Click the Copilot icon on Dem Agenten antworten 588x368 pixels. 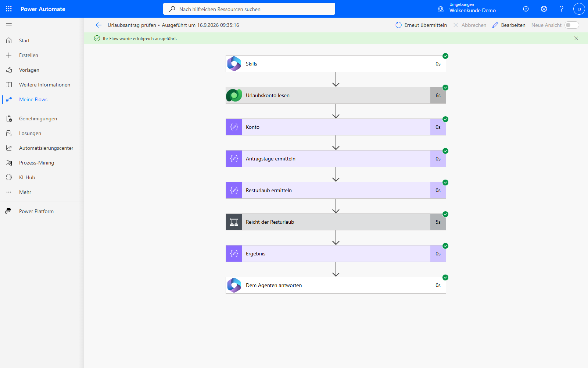point(234,285)
